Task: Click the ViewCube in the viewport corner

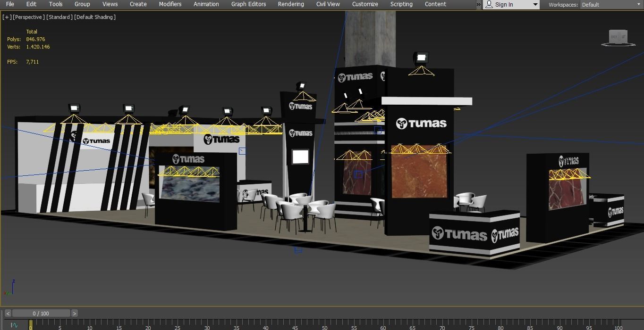Action: [618, 38]
